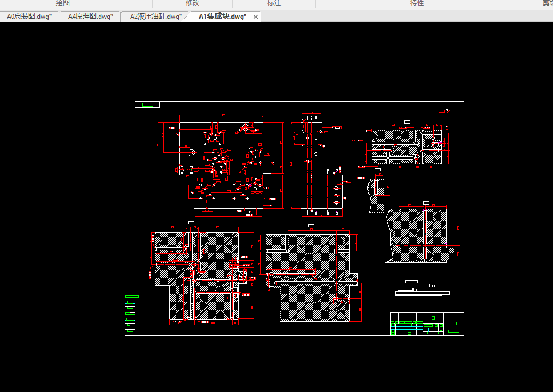This screenshot has width=553, height=392.
Task: Open the A4原理图.dwg* drawing tab
Action: pos(90,17)
